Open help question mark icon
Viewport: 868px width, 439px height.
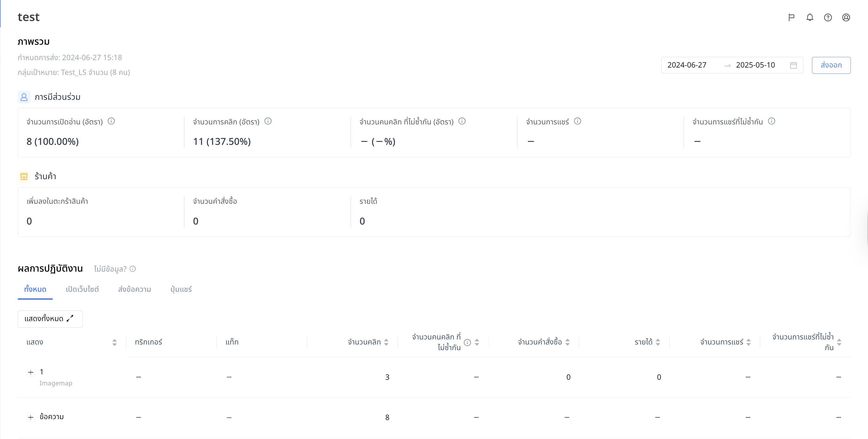[828, 17]
